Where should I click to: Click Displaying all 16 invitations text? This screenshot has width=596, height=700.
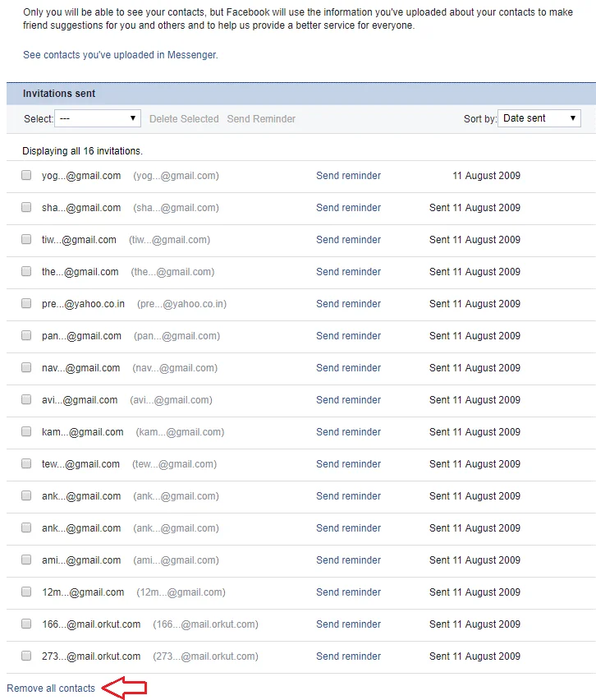(83, 151)
